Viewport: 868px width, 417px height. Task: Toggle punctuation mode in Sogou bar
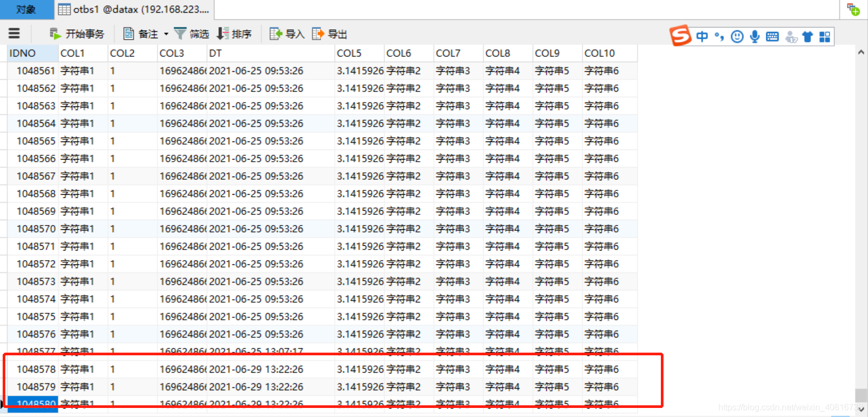click(x=719, y=36)
